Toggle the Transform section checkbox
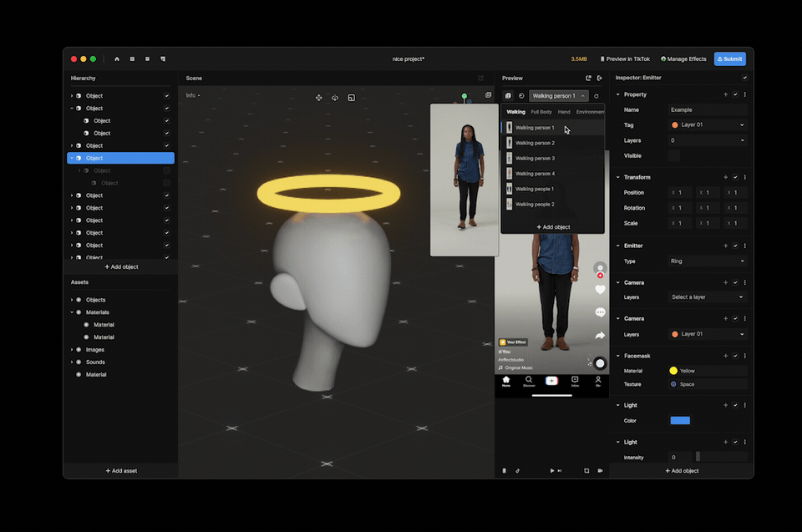This screenshot has height=532, width=802. [735, 178]
